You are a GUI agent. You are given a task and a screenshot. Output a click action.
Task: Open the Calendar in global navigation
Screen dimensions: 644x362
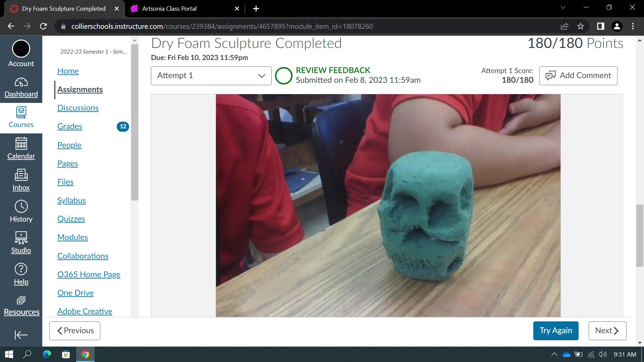tap(21, 144)
